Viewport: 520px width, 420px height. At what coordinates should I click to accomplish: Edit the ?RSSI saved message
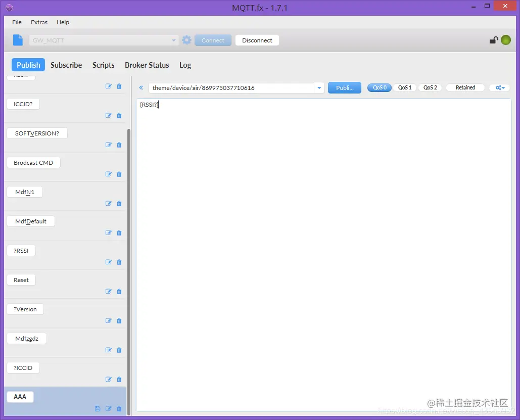click(109, 262)
